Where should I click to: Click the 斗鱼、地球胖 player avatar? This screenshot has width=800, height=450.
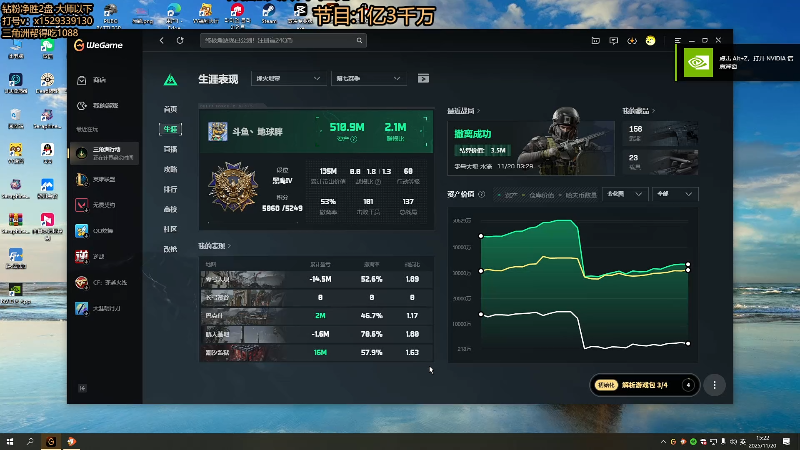(x=217, y=131)
